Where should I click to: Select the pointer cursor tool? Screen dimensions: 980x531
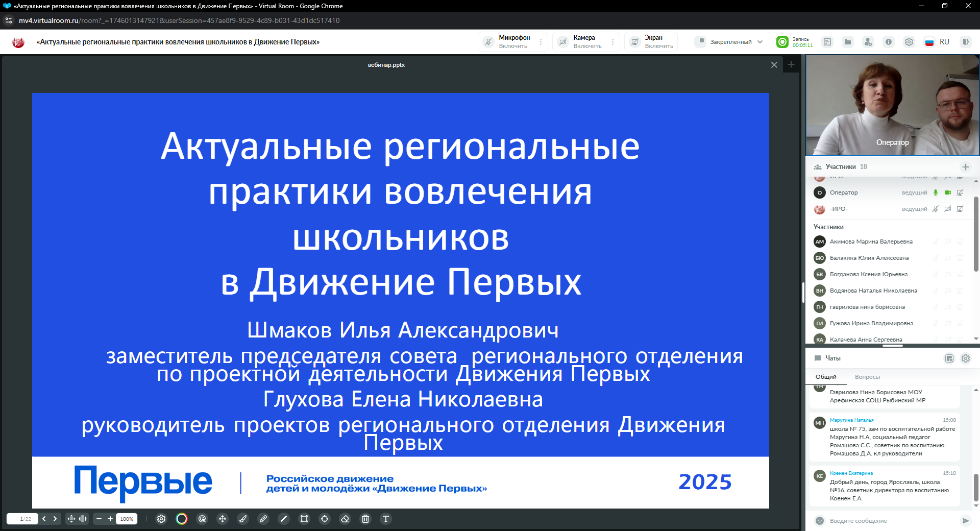[x=202, y=519]
